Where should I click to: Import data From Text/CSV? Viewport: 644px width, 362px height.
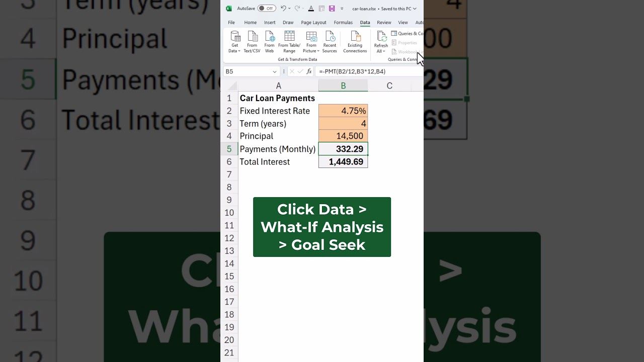[x=252, y=42]
